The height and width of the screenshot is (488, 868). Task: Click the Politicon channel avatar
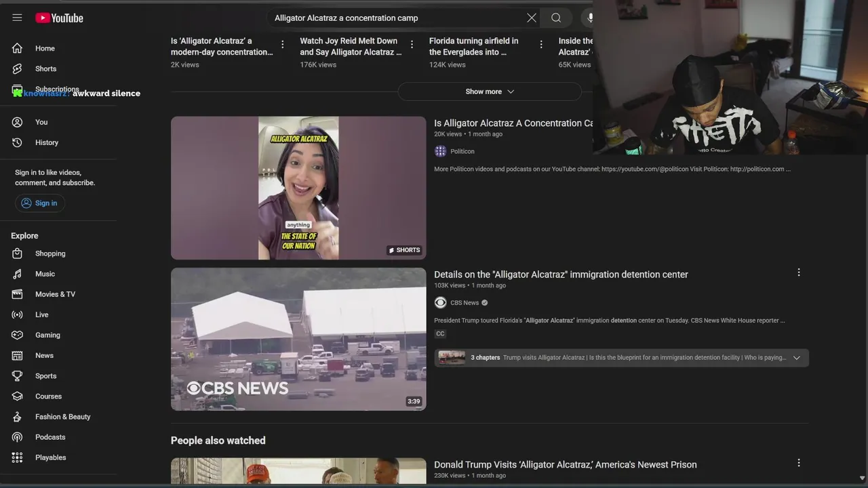click(x=440, y=151)
